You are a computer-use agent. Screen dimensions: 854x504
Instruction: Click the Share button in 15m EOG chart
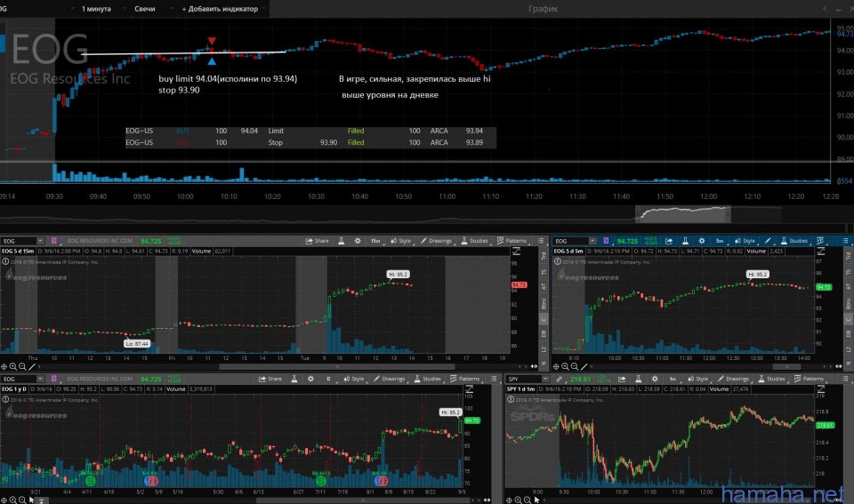tap(317, 241)
